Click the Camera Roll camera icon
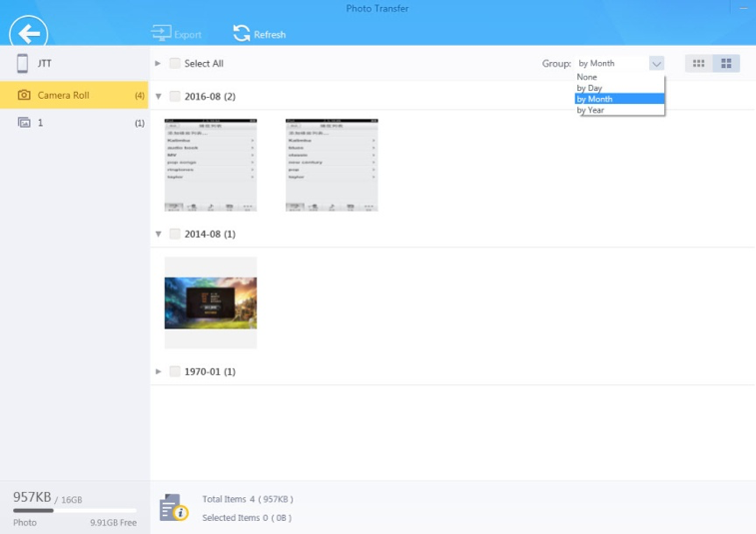The image size is (756, 534). point(24,95)
